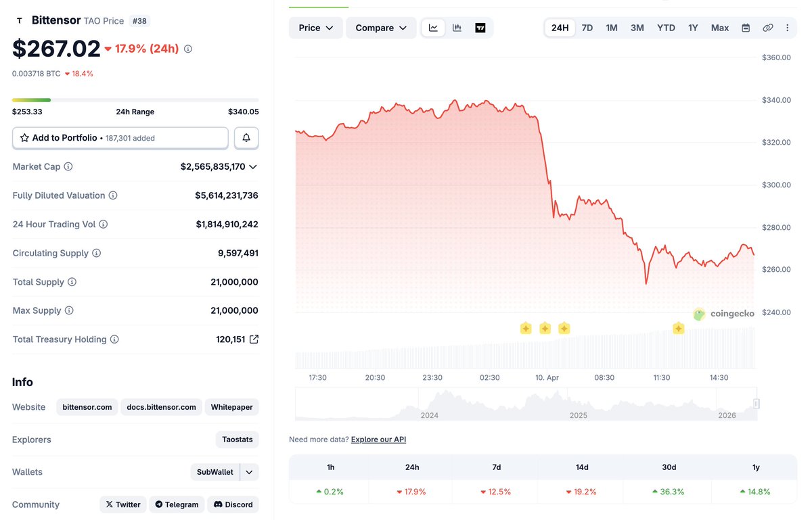Copy the chart link icon
Viewport: 812px width, 520px height.
pyautogui.click(x=767, y=28)
